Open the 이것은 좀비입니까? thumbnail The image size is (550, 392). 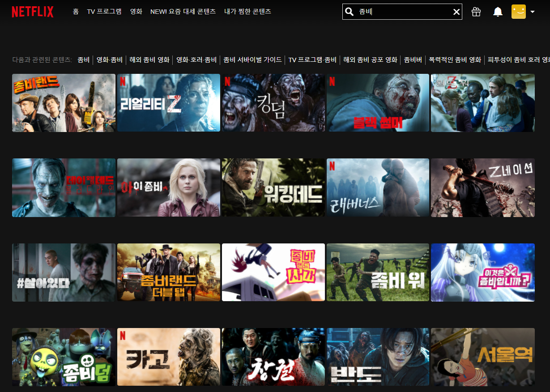point(483,273)
